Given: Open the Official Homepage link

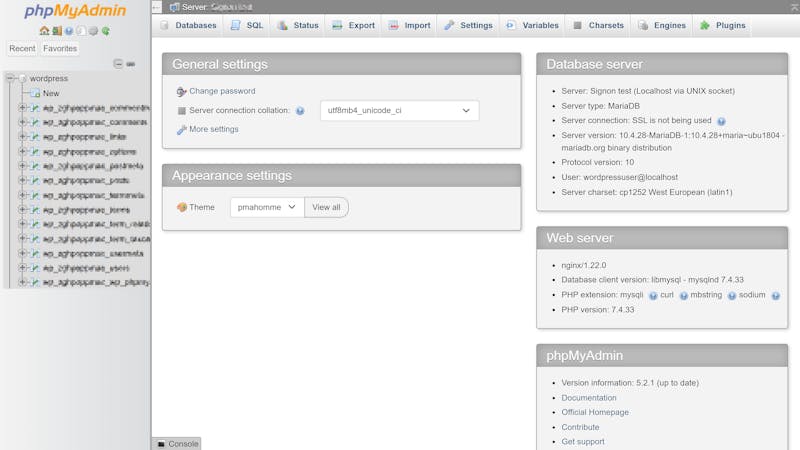Looking at the screenshot, I should coord(595,412).
